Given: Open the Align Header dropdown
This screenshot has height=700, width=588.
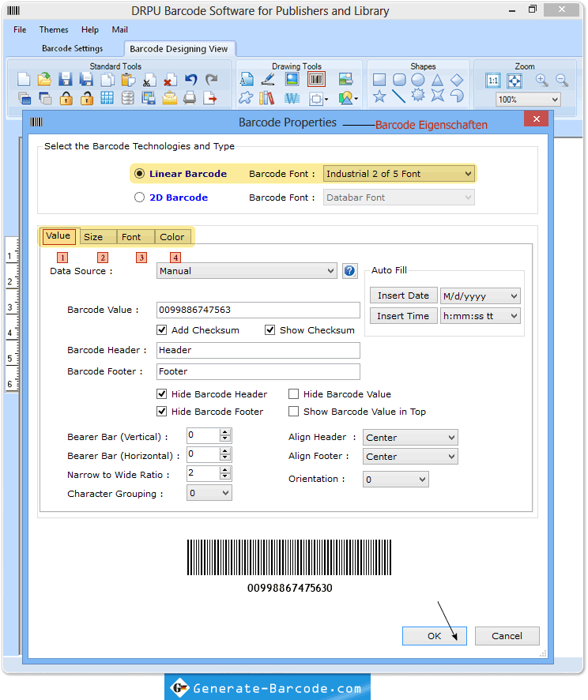Looking at the screenshot, I should (410, 438).
